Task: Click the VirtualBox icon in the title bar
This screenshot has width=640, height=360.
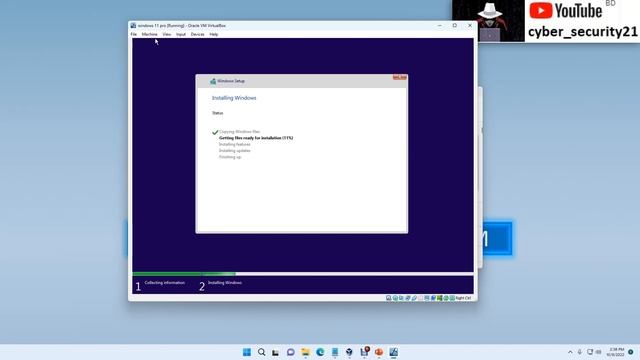Action: point(133,25)
